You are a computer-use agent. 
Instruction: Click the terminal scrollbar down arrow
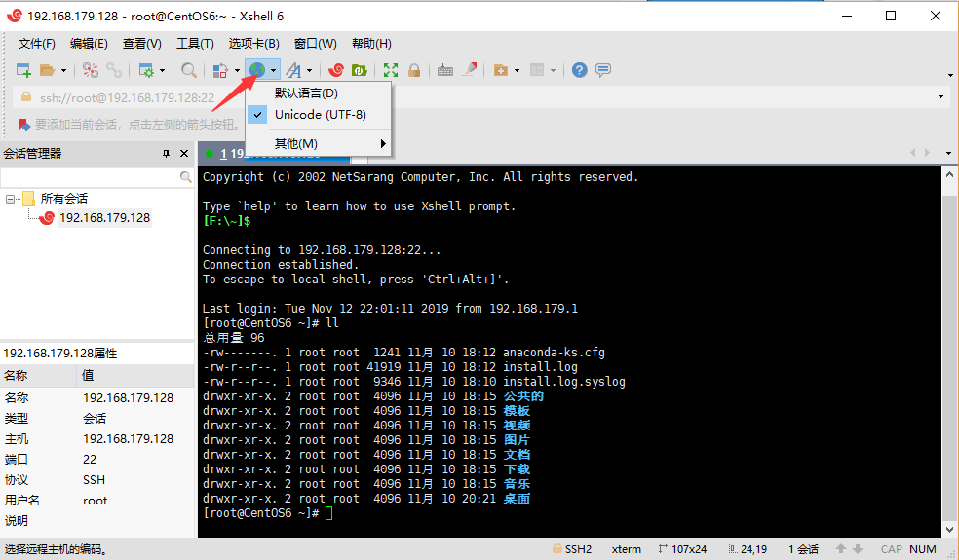pyautogui.click(x=949, y=530)
